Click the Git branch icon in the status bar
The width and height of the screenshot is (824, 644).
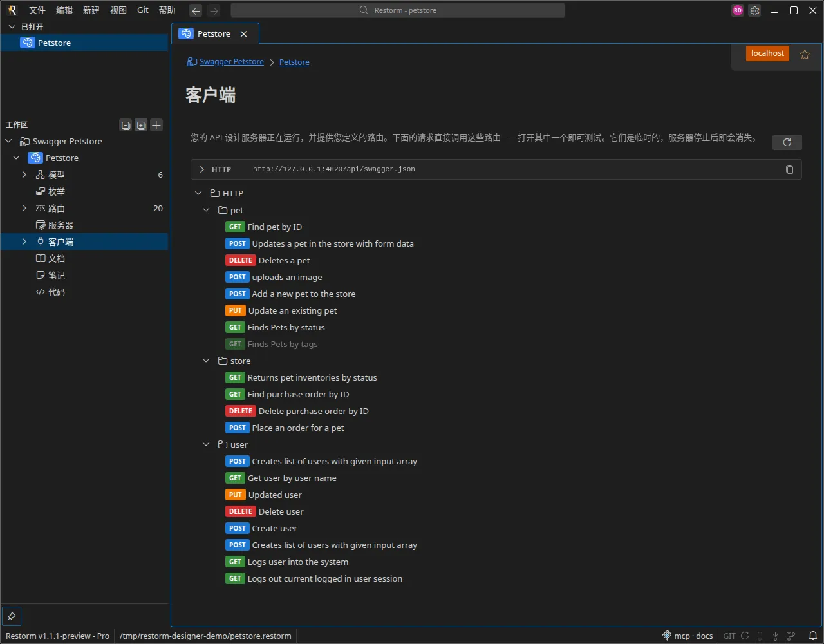click(x=791, y=636)
